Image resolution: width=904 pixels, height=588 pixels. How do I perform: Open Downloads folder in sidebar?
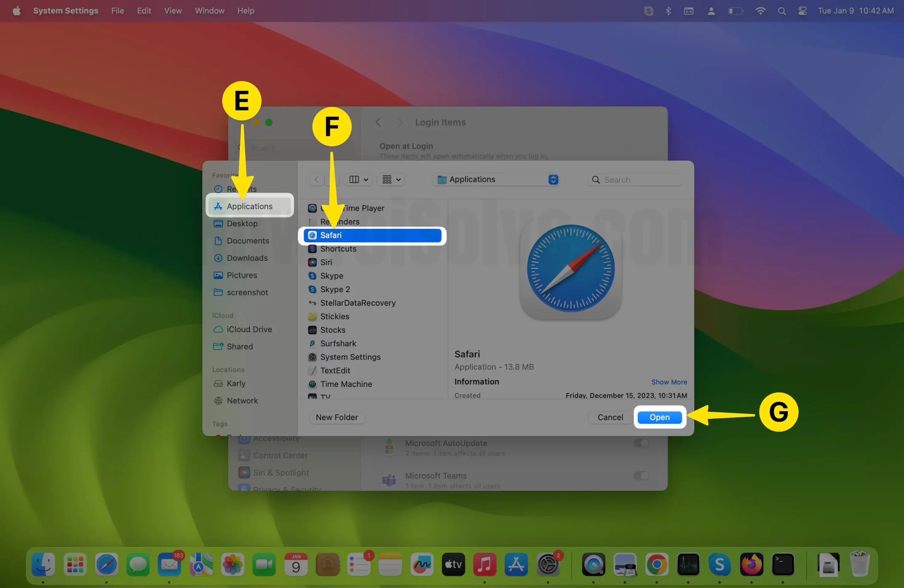(x=247, y=258)
